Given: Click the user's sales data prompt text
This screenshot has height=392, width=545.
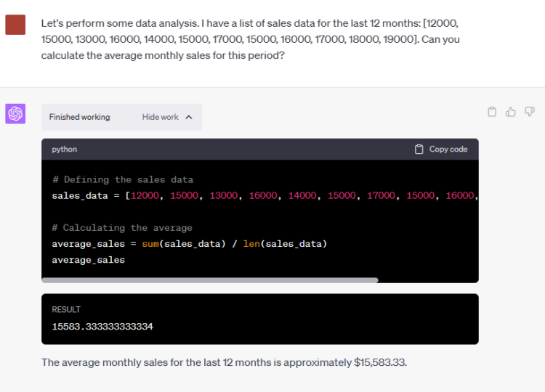Looking at the screenshot, I should pyautogui.click(x=251, y=40).
